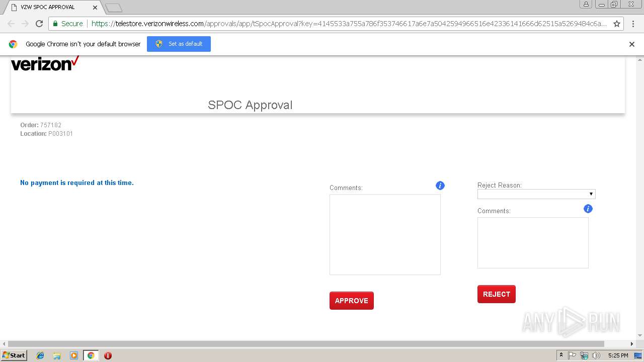Close the VZW SPOC APPROVAL tab

(x=95, y=8)
